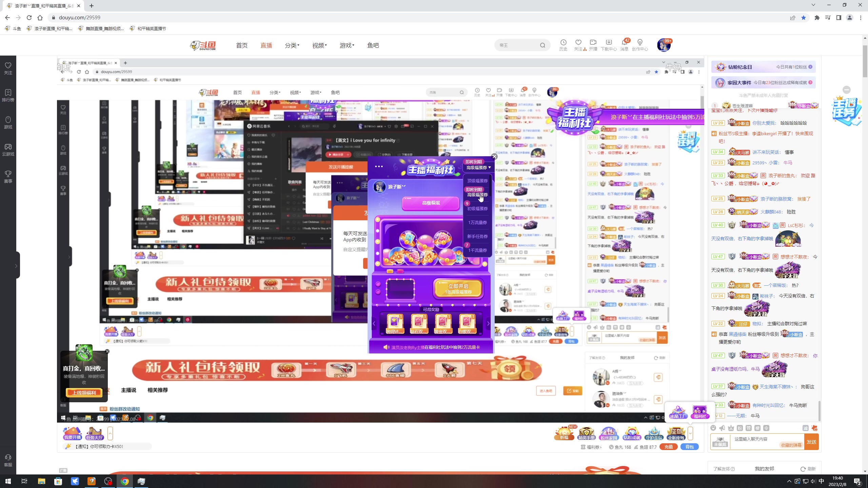Open 下载中心 download icon

pos(609,44)
